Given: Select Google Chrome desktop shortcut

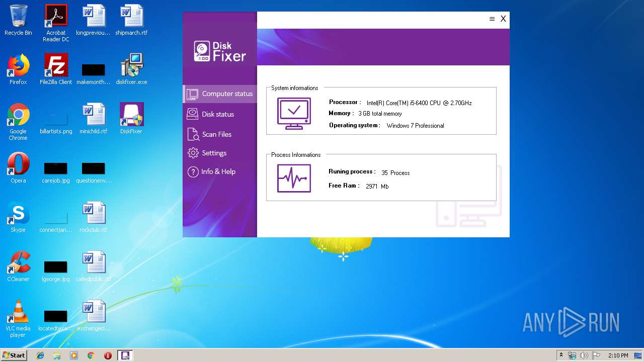Looking at the screenshot, I should [18, 122].
